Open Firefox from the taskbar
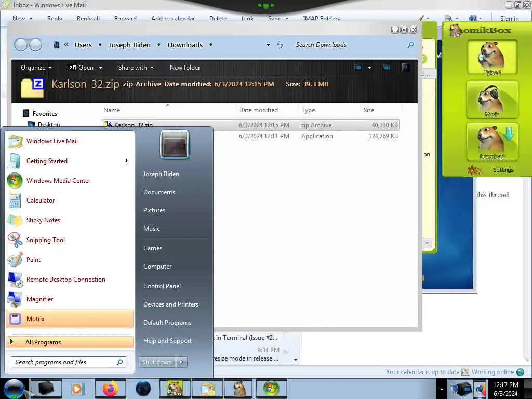 click(110, 389)
